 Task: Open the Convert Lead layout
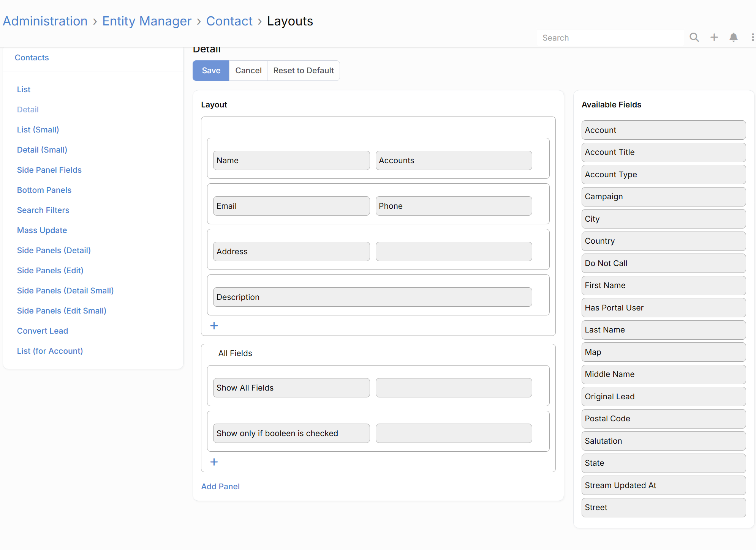(43, 331)
